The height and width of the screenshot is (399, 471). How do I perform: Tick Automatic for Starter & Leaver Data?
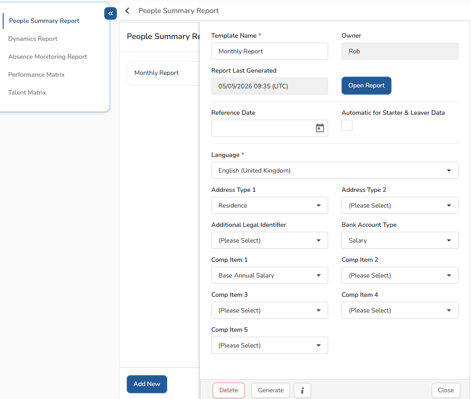tap(347, 125)
